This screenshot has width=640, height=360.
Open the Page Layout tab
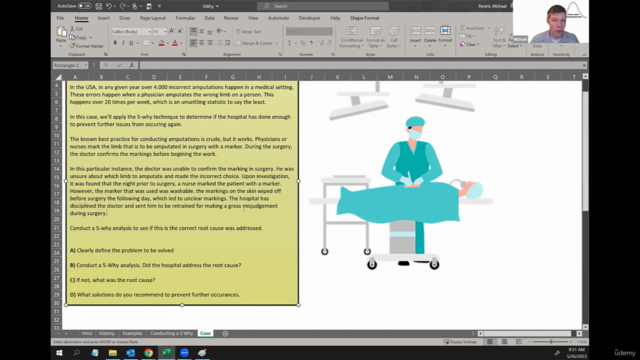153,18
